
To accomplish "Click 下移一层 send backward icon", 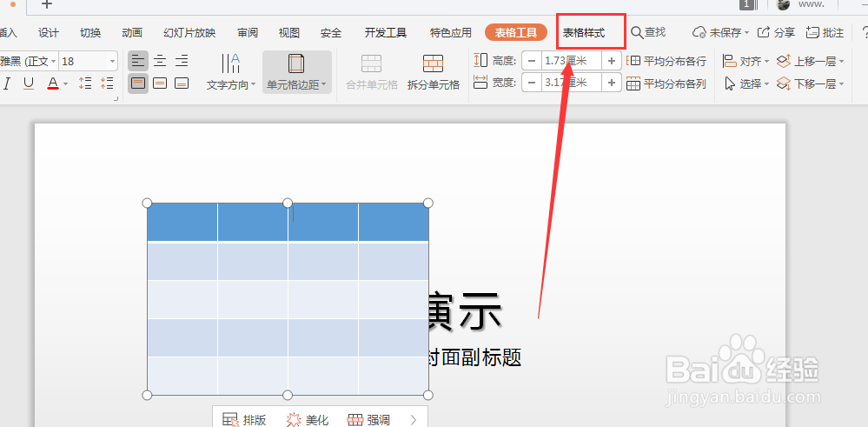I will pos(783,84).
